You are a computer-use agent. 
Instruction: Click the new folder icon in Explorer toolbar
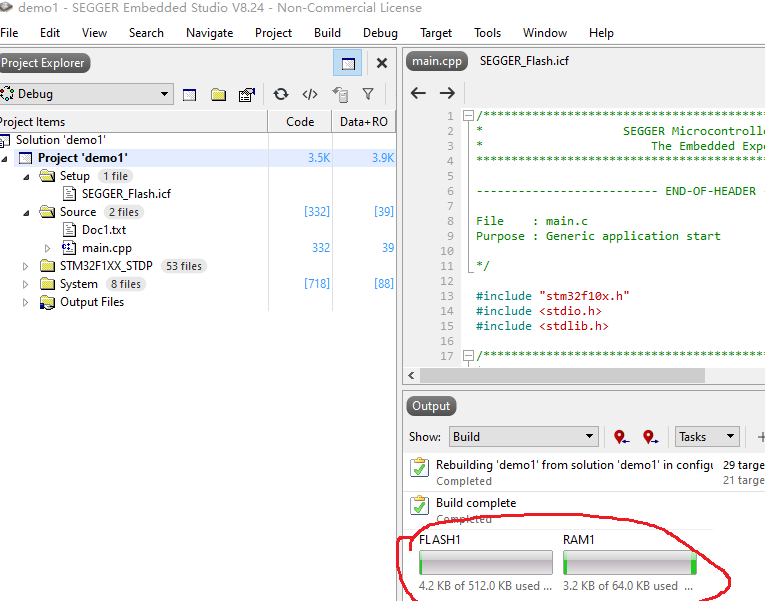tap(218, 95)
